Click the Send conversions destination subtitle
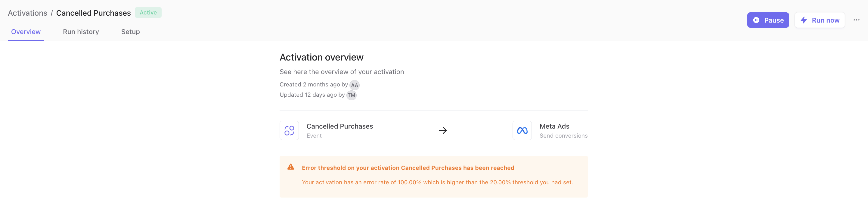 pyautogui.click(x=563, y=136)
